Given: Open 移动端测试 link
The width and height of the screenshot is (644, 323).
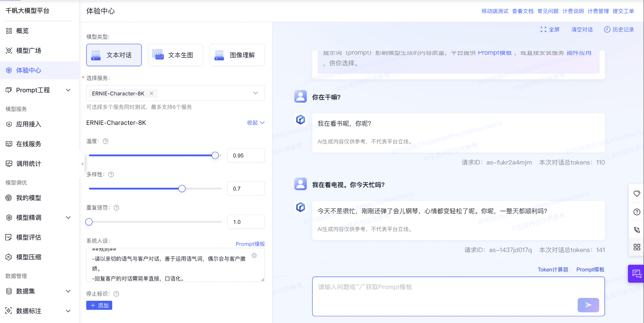Looking at the screenshot, I should 495,11.
